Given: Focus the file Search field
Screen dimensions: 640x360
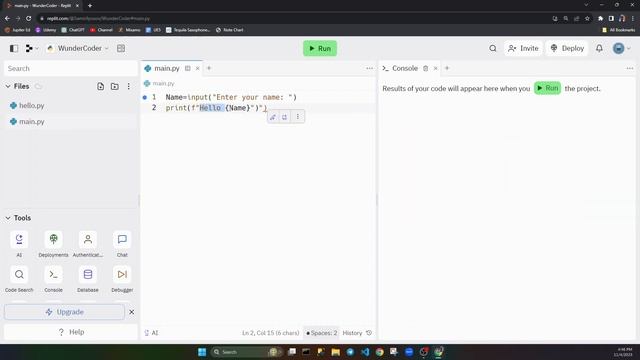Looking at the screenshot, I should coord(71,68).
